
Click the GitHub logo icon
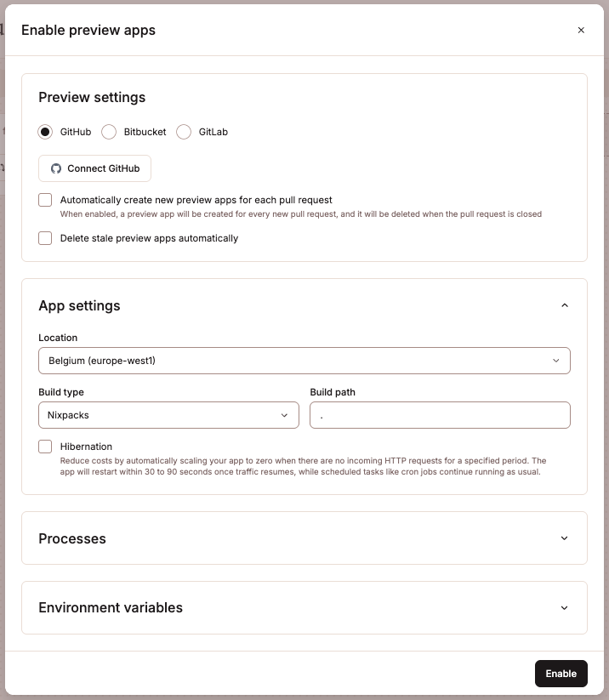56,168
